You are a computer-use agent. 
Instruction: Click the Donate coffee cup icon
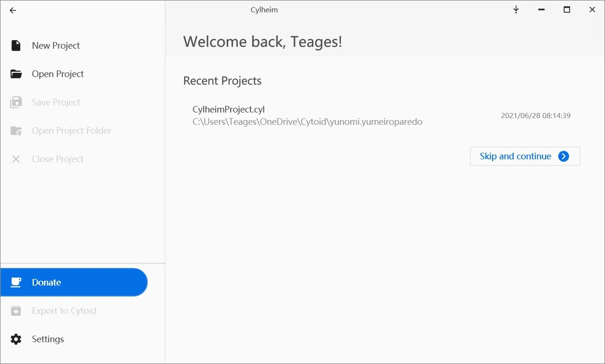click(16, 282)
